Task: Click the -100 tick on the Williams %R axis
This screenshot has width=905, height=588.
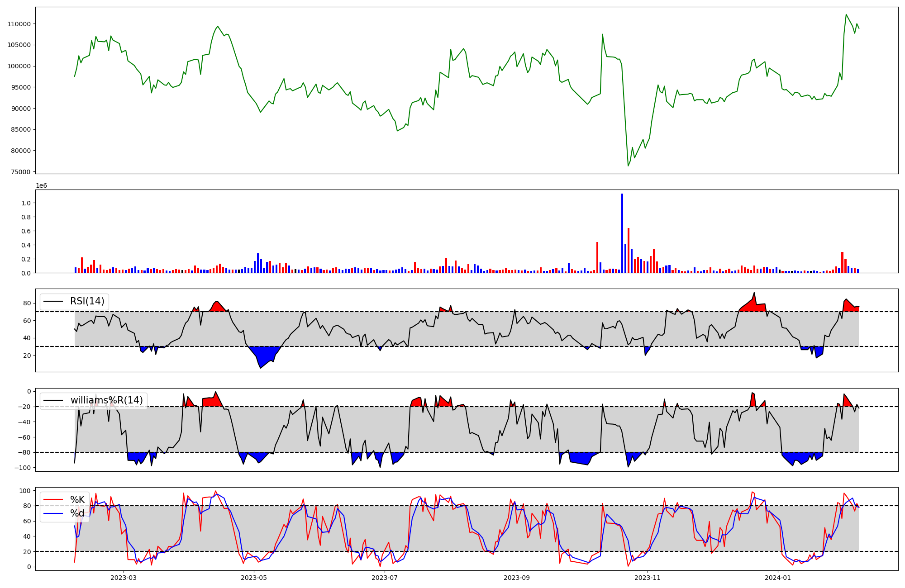Action: pos(23,468)
